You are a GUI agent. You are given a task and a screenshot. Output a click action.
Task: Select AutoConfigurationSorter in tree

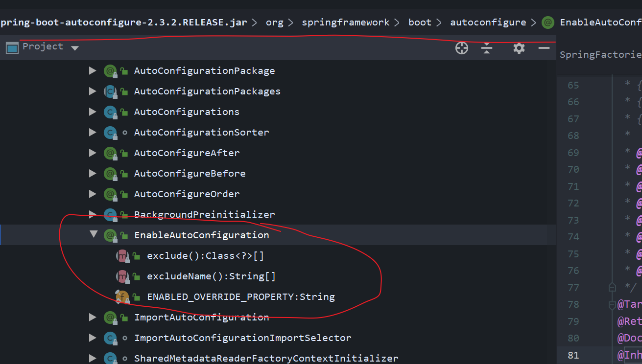click(x=202, y=133)
